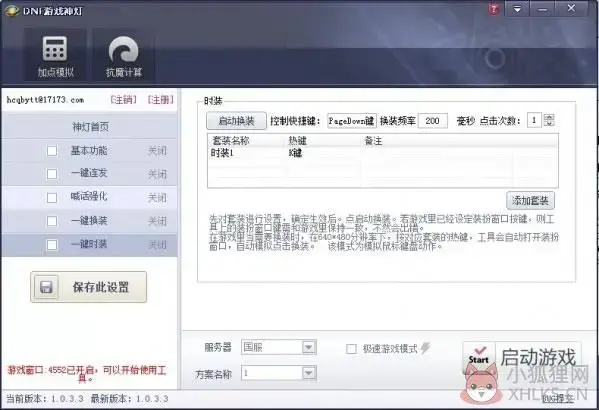The height and width of the screenshot is (410, 599).
Task: Click 关闭 status next to 一键换装
Action: [157, 221]
